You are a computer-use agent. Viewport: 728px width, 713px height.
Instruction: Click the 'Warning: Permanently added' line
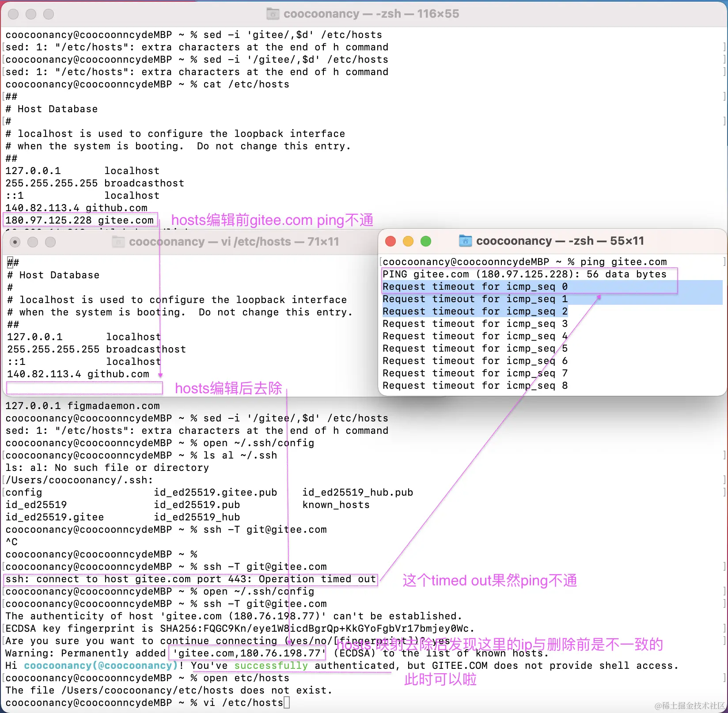[277, 653]
